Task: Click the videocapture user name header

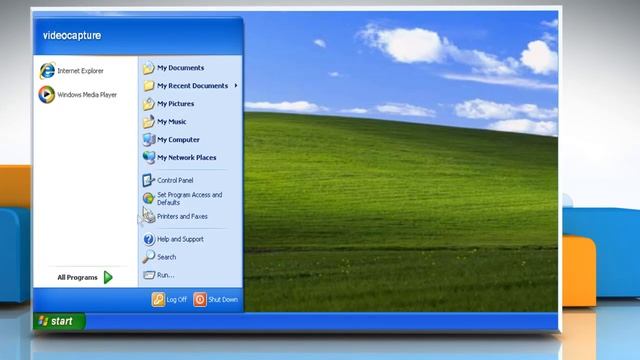Action: coord(72,36)
